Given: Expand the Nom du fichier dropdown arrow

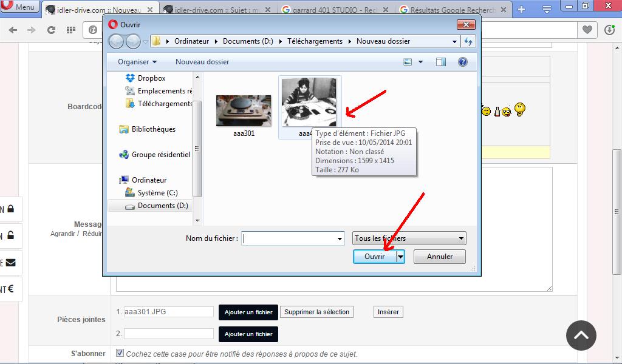Looking at the screenshot, I should (x=340, y=239).
